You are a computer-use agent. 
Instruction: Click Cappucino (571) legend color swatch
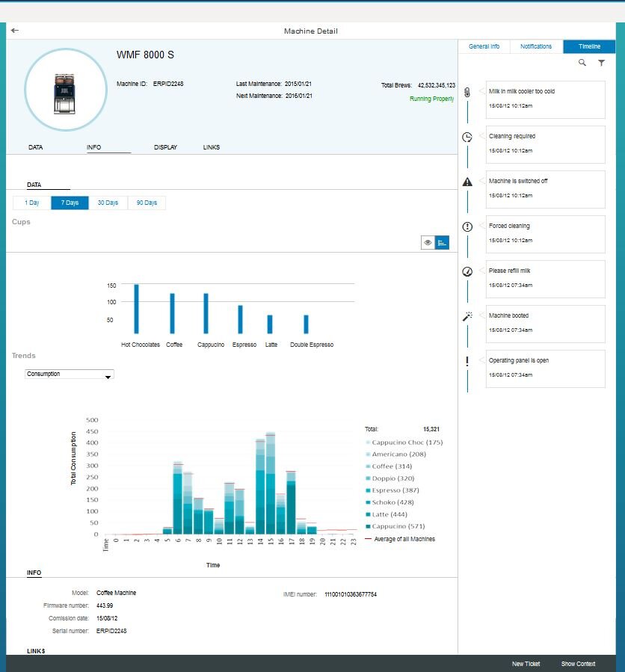click(368, 526)
